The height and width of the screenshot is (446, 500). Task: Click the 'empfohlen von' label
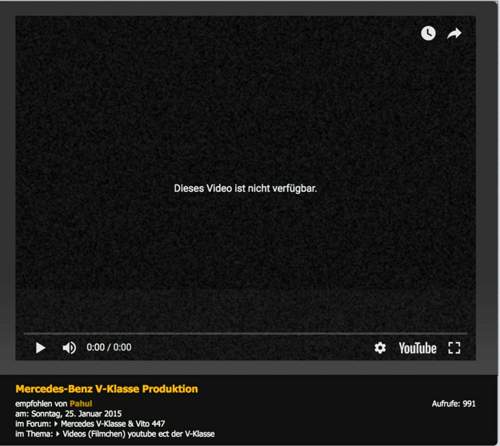41,404
